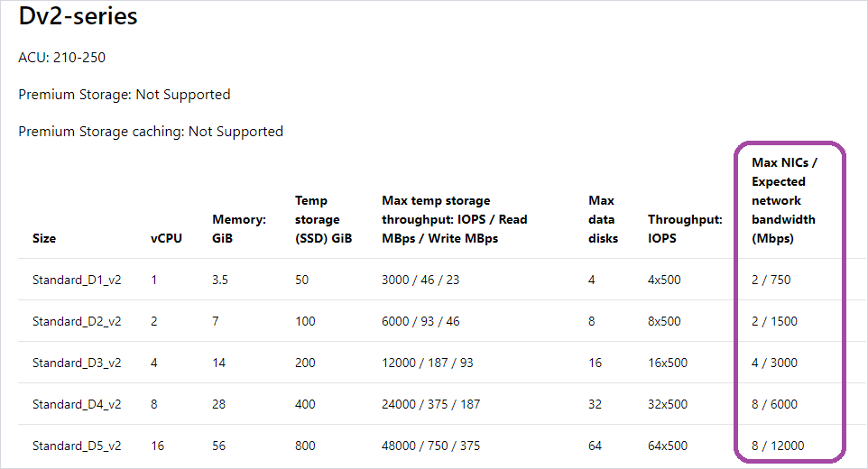Click the Premium Storage caching line

point(151,132)
